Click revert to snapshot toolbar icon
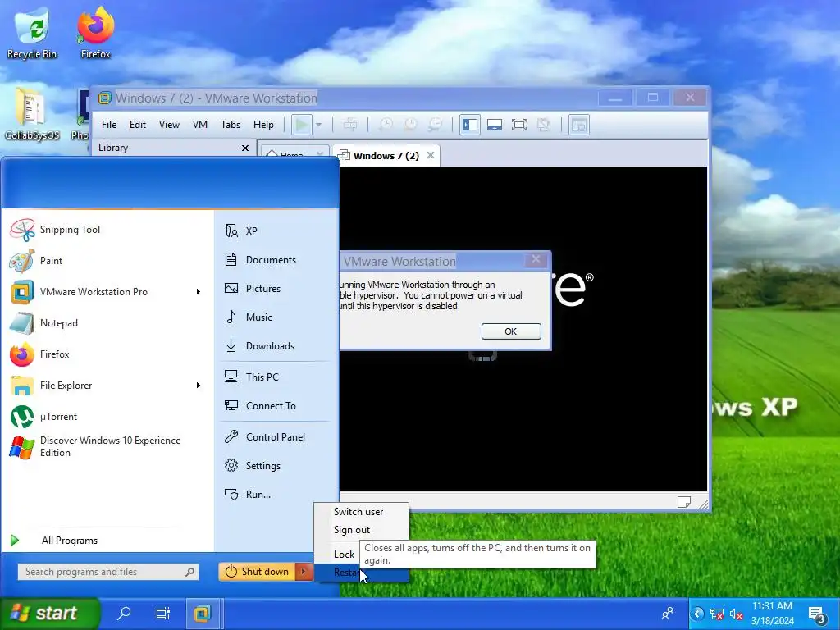This screenshot has width=840, height=630. tap(411, 125)
